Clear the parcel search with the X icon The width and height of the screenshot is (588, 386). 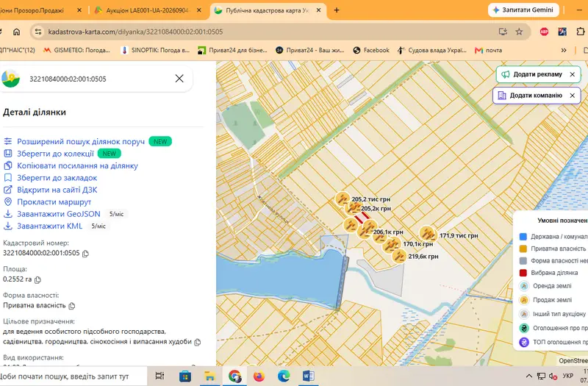click(179, 79)
